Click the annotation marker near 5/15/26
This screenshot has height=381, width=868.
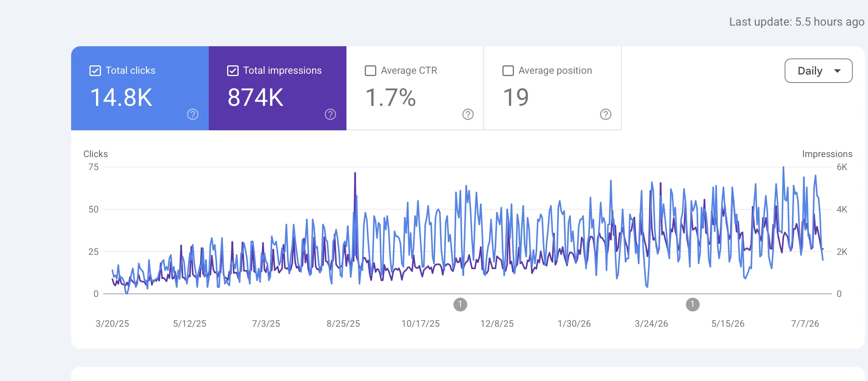[692, 305]
